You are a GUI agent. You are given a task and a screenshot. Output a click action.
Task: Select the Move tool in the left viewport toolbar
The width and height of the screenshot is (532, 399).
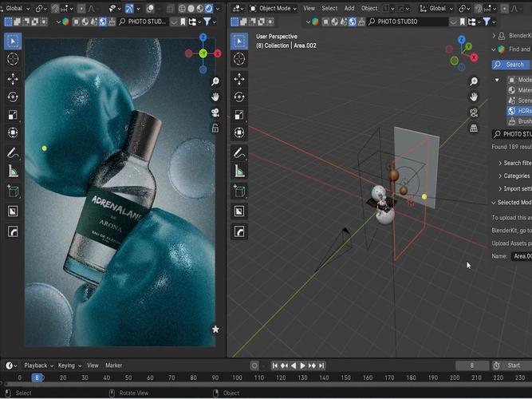tap(13, 79)
